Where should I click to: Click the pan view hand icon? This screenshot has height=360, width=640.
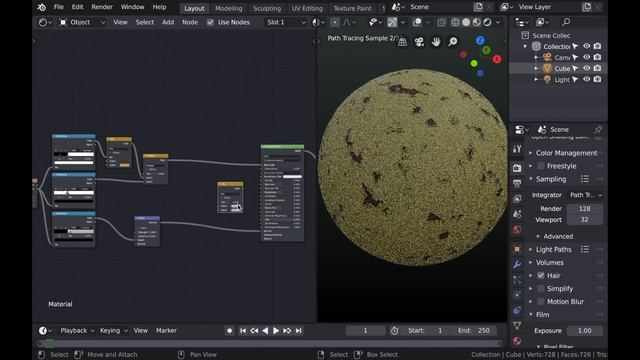[x=436, y=42]
